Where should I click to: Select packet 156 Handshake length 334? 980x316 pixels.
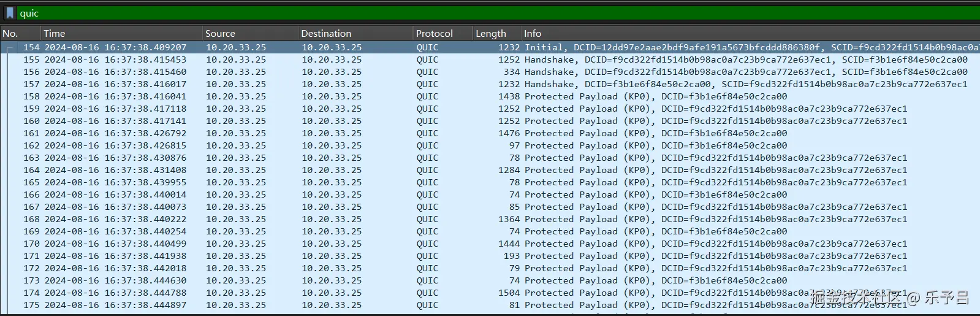tap(490, 72)
